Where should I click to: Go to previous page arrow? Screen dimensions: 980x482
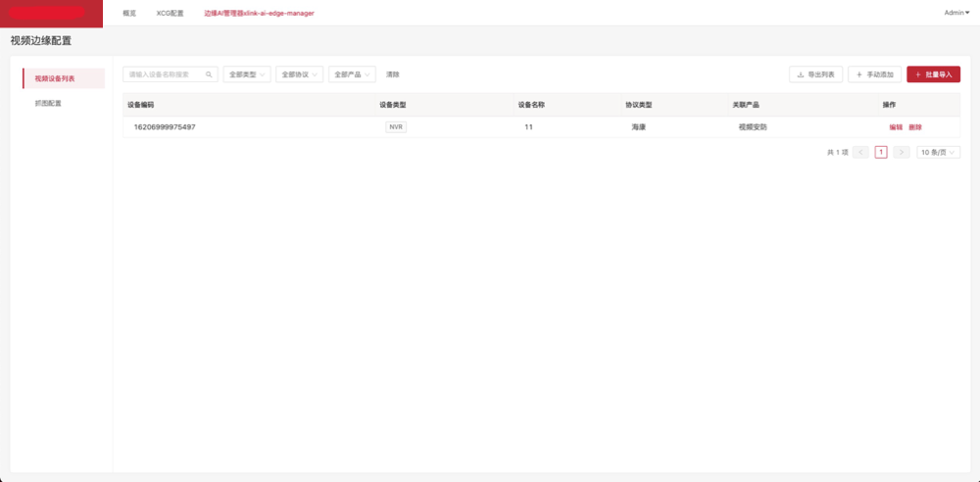860,152
